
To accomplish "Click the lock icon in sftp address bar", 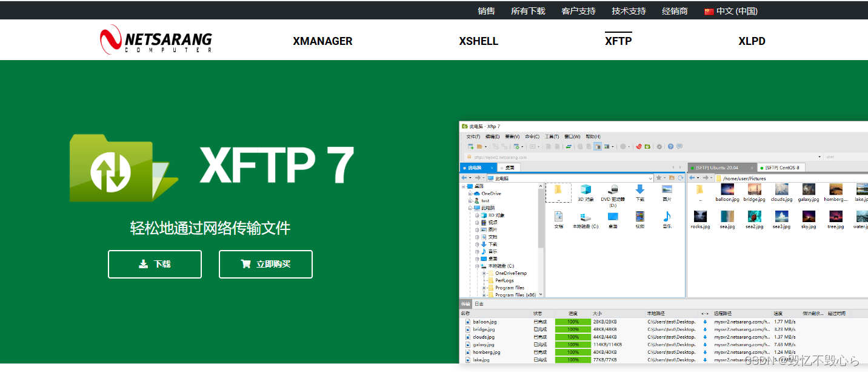I will (x=469, y=157).
